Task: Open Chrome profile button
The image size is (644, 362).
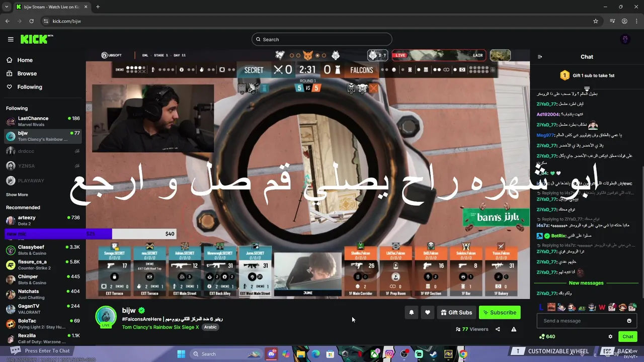Action: pyautogui.click(x=624, y=21)
